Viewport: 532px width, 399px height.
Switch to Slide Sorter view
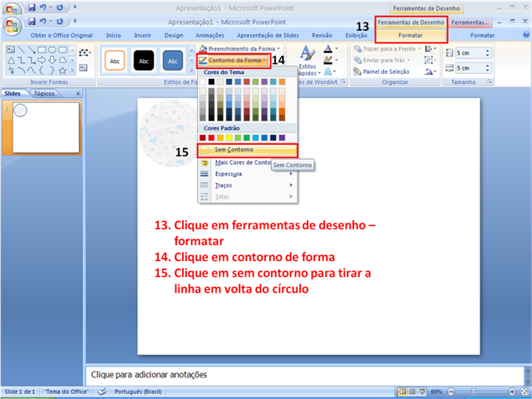click(412, 392)
